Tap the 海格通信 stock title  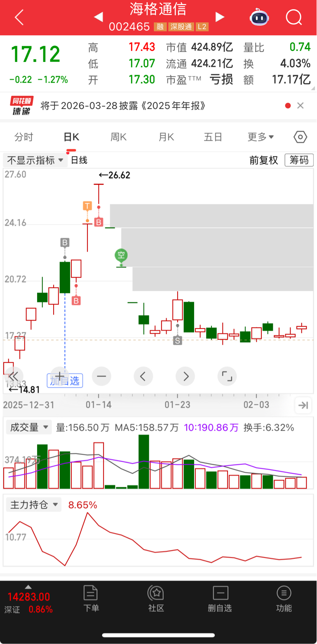point(158,9)
